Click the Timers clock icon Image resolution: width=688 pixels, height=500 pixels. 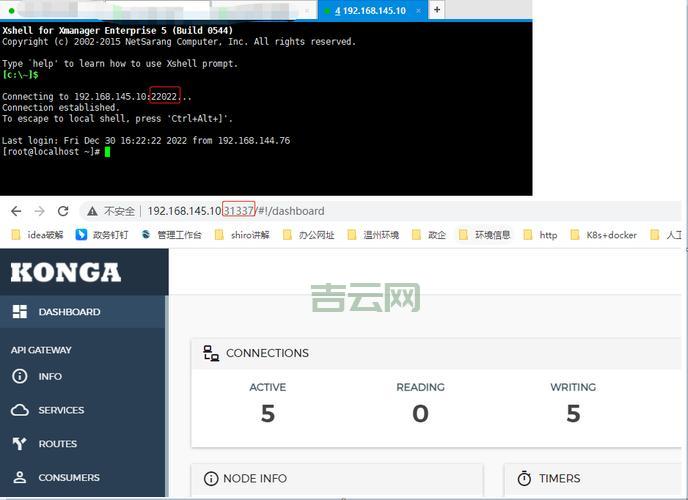click(x=524, y=479)
